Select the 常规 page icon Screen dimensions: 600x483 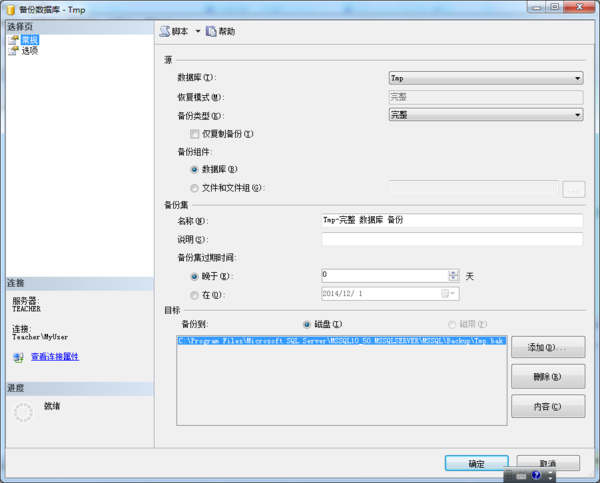pos(13,39)
